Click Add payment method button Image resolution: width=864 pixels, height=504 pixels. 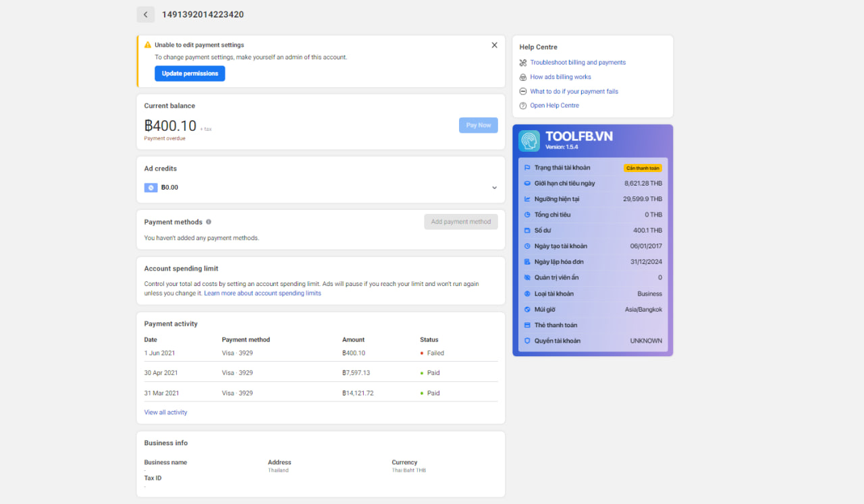(461, 222)
